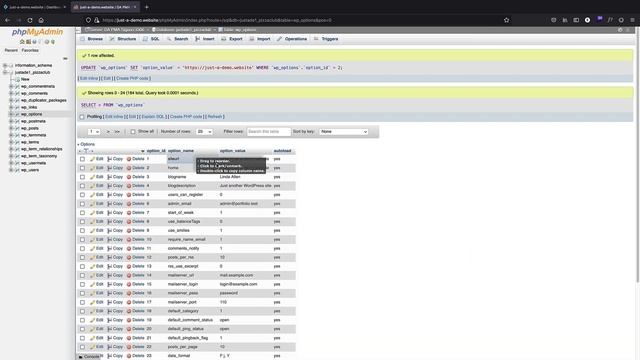Go to next page arrow
The image size is (640, 360).
pos(108,132)
